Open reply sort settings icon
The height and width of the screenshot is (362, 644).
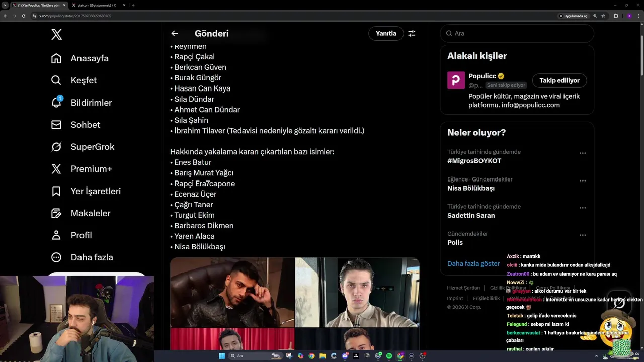point(412,33)
